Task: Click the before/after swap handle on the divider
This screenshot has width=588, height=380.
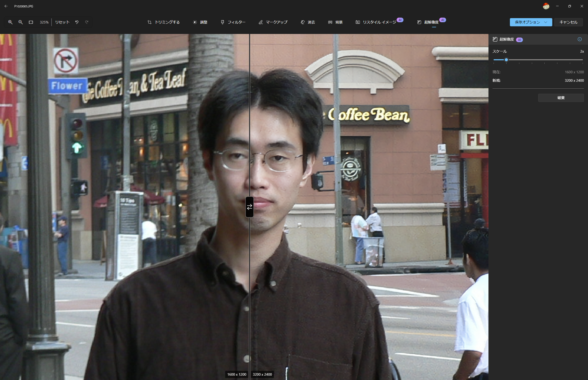Action: [249, 207]
